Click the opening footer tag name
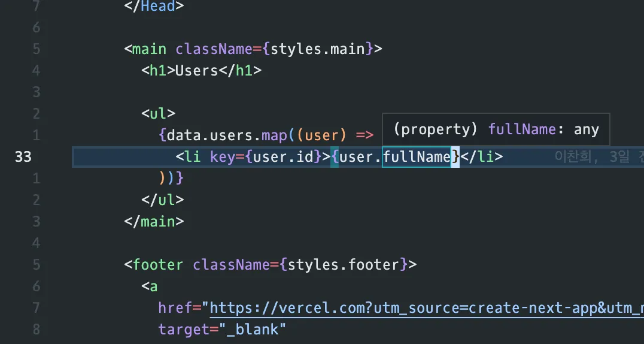 (x=158, y=265)
